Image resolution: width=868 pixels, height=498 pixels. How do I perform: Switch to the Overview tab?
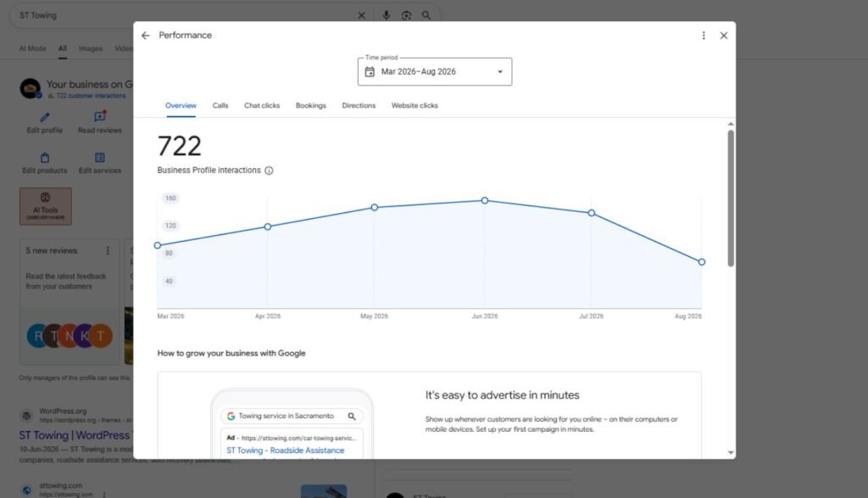click(181, 105)
